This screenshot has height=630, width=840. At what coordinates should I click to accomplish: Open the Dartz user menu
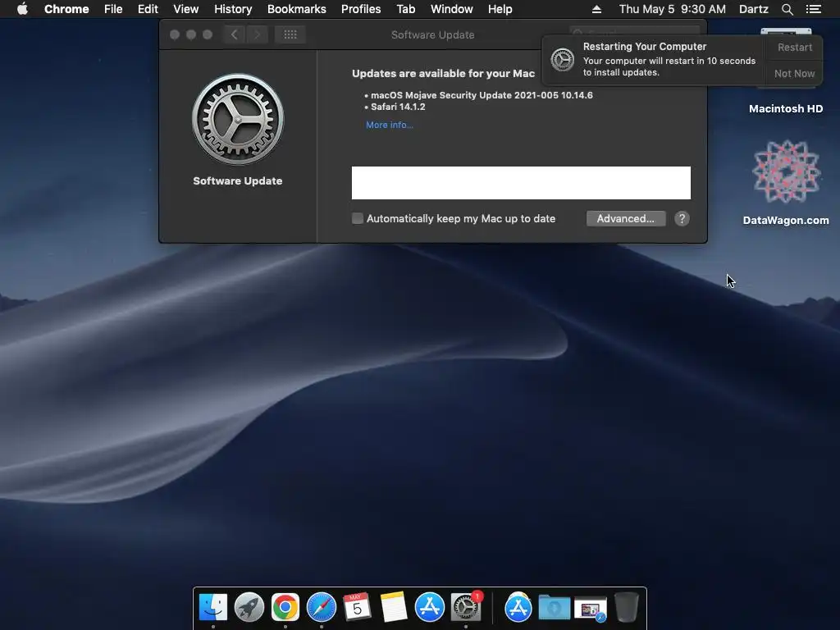(x=753, y=9)
